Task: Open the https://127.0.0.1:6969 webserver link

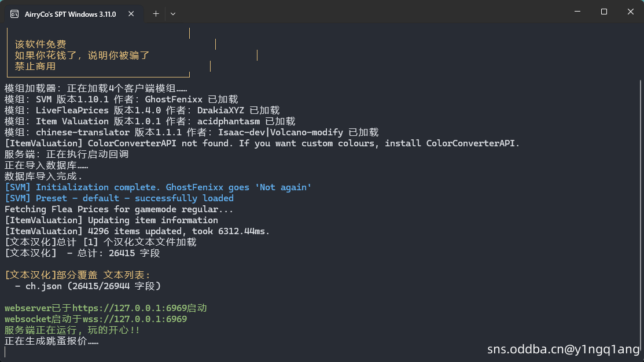Action: 130,308
